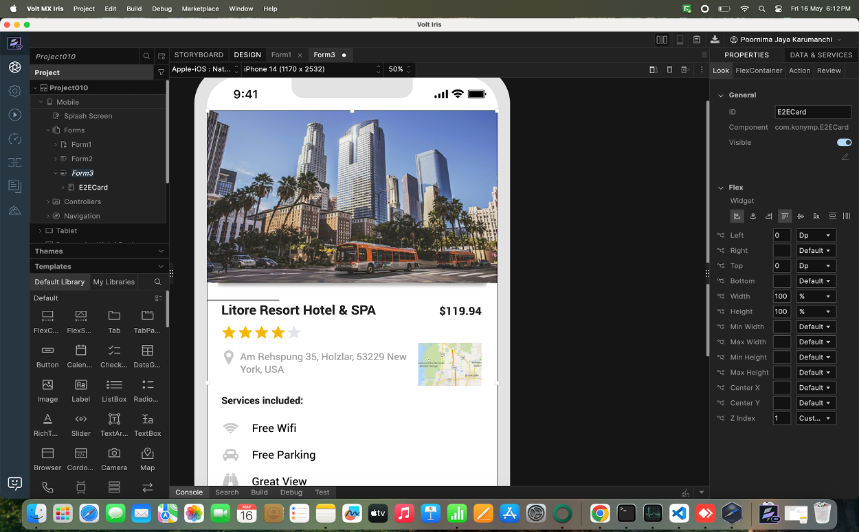Choose the DataGrid widget

147,356
